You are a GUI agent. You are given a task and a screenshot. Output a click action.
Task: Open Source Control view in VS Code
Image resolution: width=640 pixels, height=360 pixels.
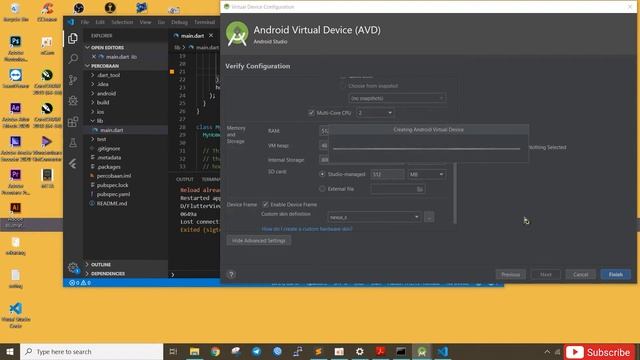pos(73,80)
